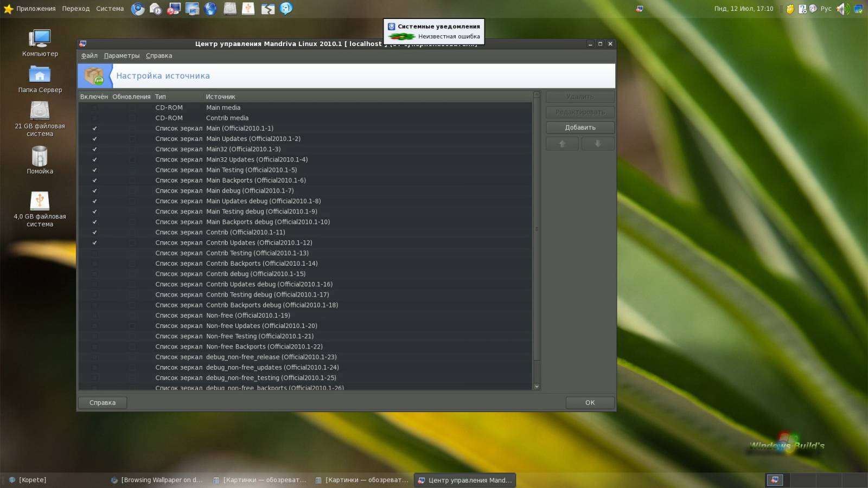
Task: Open the Справка menu in menu bar
Action: pos(159,56)
